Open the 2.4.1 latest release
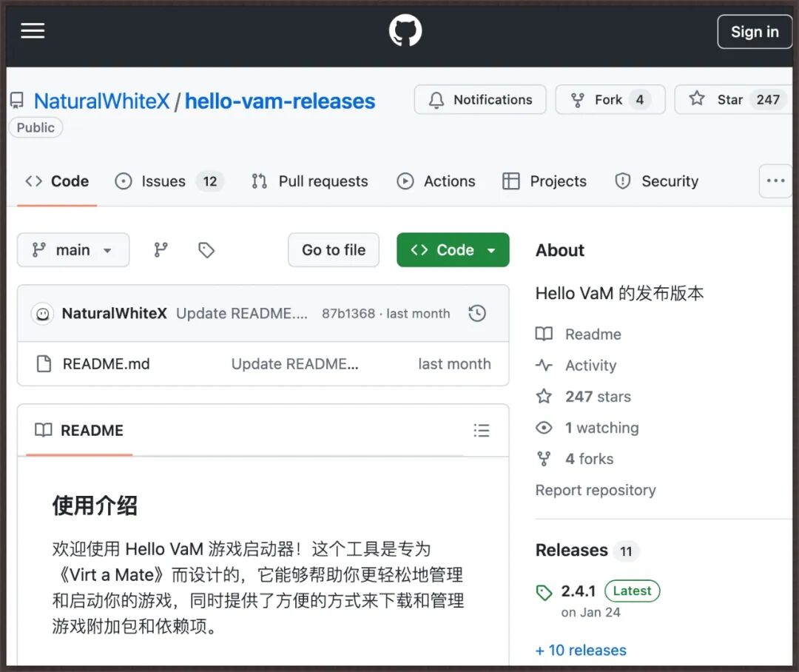The width and height of the screenshot is (799, 672). (579, 591)
